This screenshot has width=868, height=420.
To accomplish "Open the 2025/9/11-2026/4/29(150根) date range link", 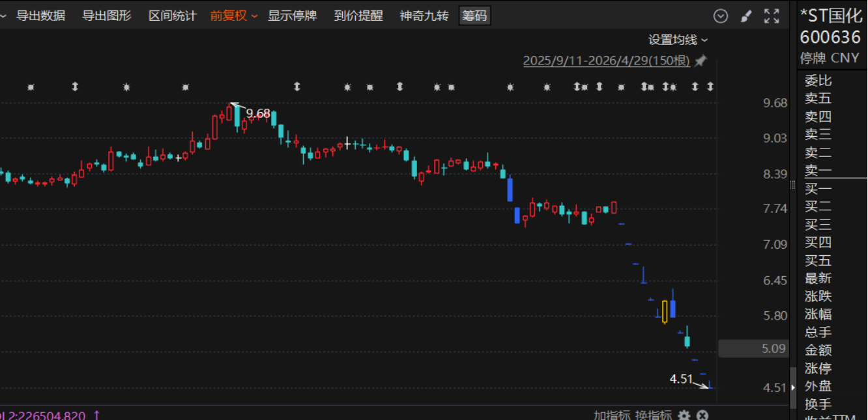I will click(x=607, y=61).
